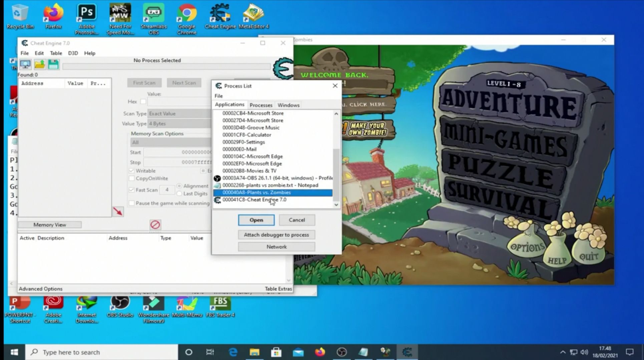Select the Multi-MEmu desktop icon
Screen dimensions: 644x360
click(x=187, y=307)
